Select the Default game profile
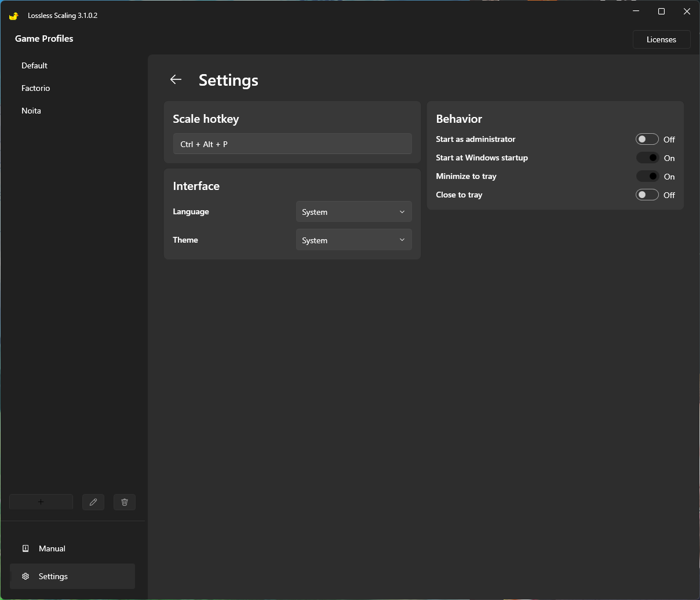 pos(35,65)
